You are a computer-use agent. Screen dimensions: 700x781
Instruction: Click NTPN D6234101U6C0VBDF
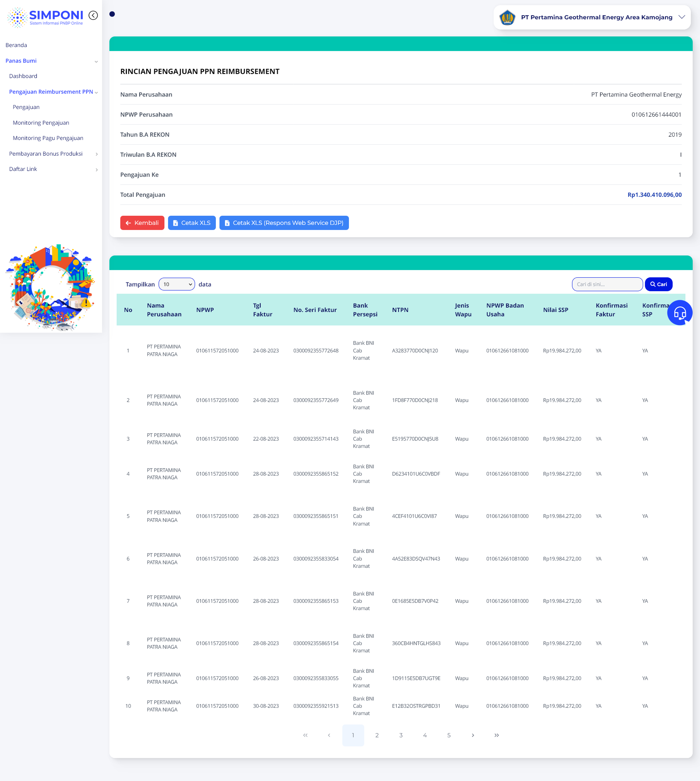pyautogui.click(x=416, y=474)
